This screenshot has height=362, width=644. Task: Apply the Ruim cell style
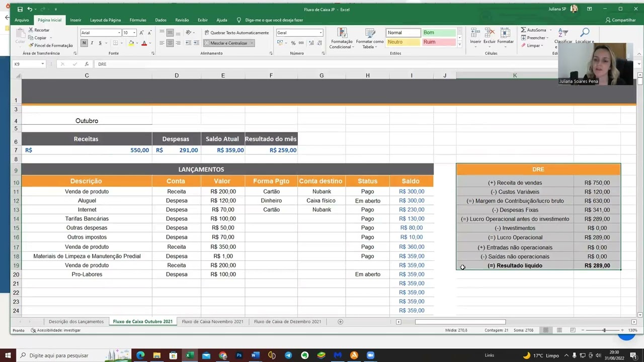(x=439, y=42)
